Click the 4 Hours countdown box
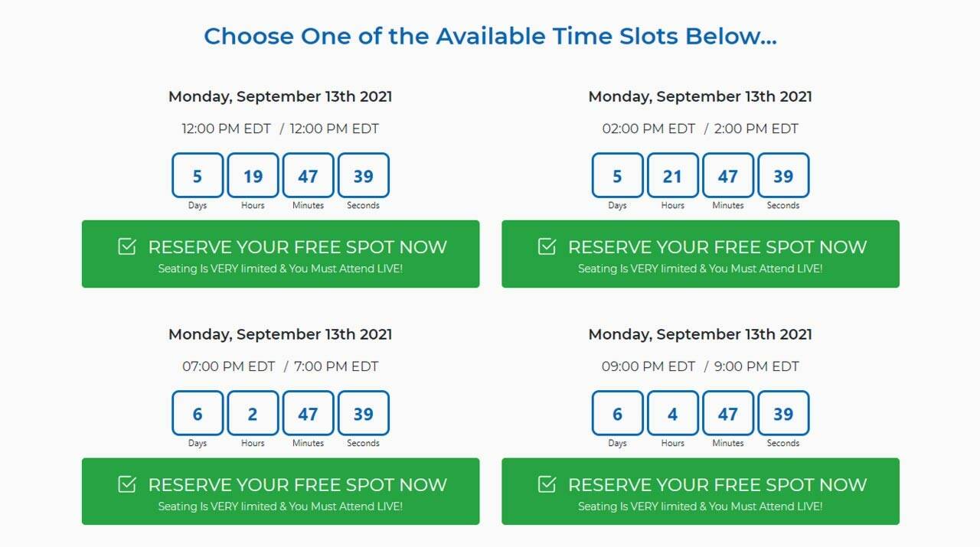 click(672, 414)
